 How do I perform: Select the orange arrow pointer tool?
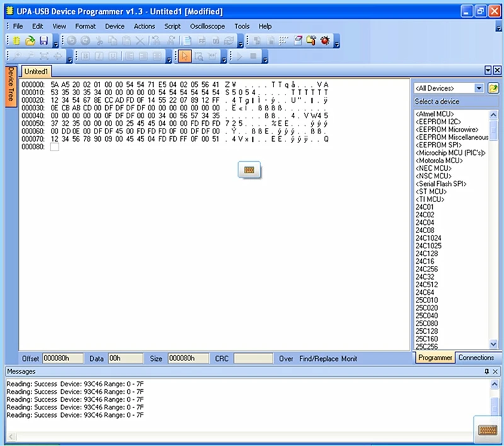[x=185, y=56]
